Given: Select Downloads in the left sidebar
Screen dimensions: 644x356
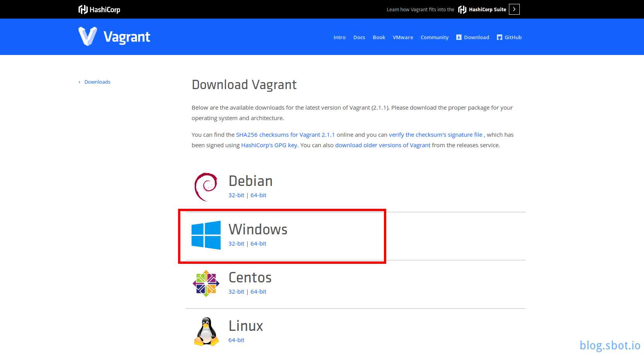Looking at the screenshot, I should 97,82.
